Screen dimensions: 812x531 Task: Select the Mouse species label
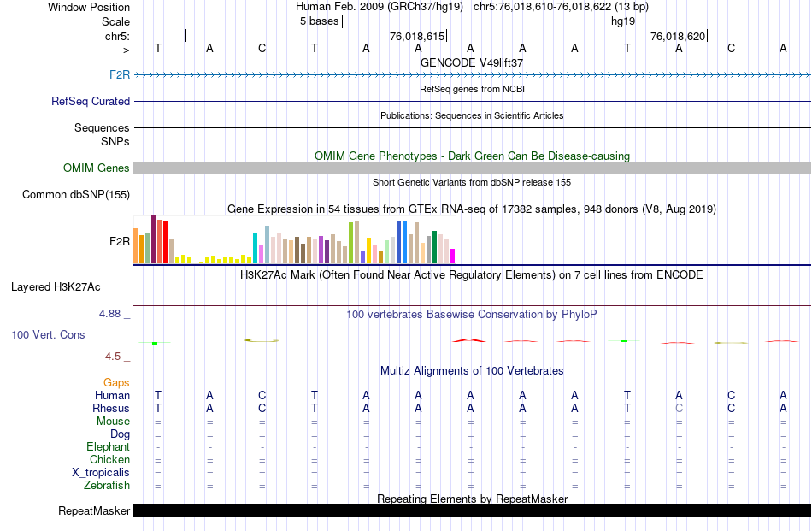113,422
